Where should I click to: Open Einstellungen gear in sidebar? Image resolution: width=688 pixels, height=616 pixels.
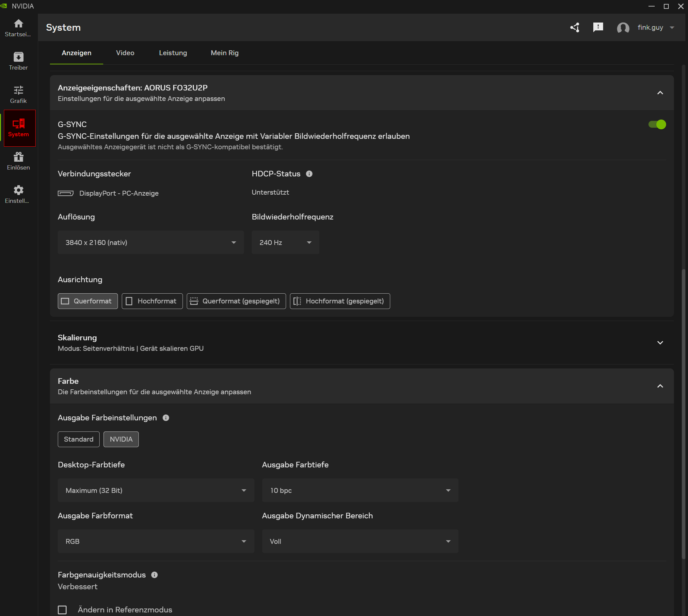[18, 194]
